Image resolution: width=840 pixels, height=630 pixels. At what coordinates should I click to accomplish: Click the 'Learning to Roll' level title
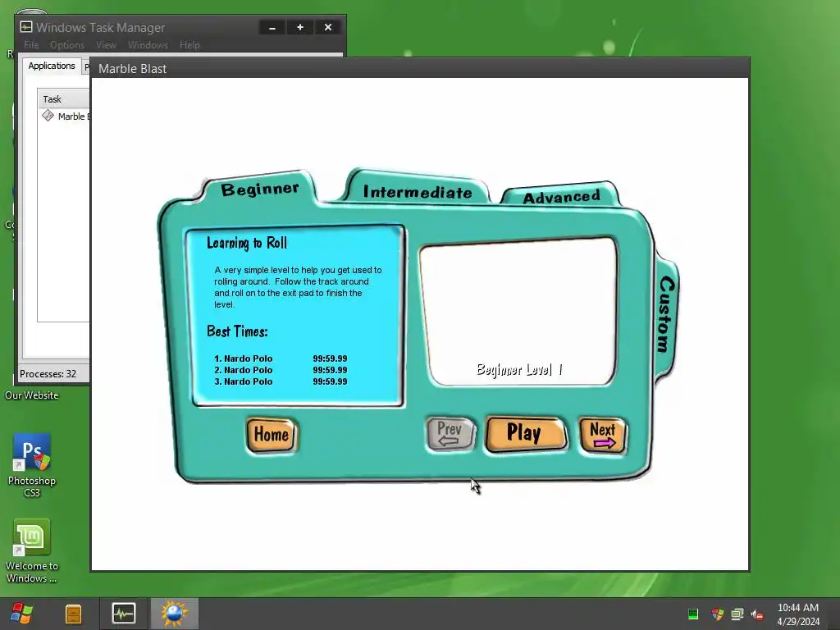[247, 243]
